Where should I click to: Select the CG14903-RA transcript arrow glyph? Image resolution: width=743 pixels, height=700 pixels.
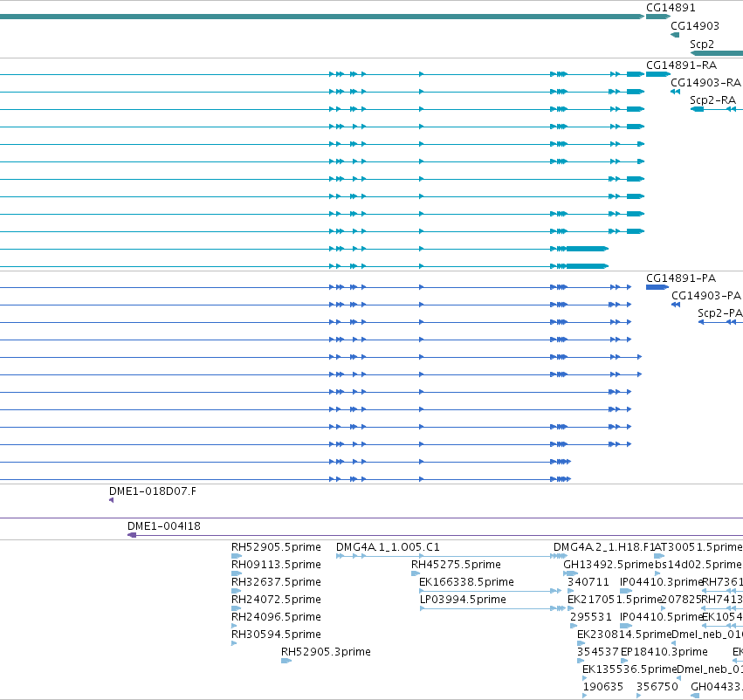(x=675, y=92)
